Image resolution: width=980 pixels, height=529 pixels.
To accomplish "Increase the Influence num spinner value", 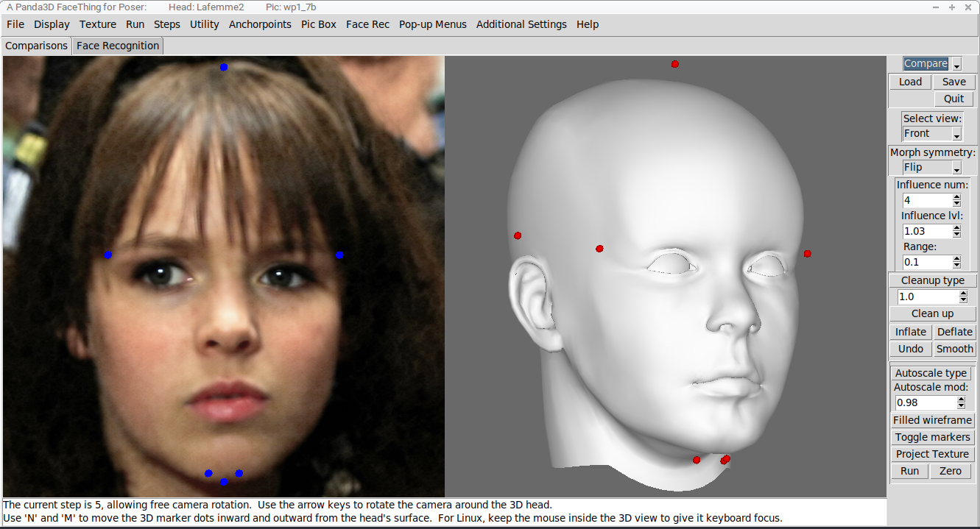I will [956, 197].
